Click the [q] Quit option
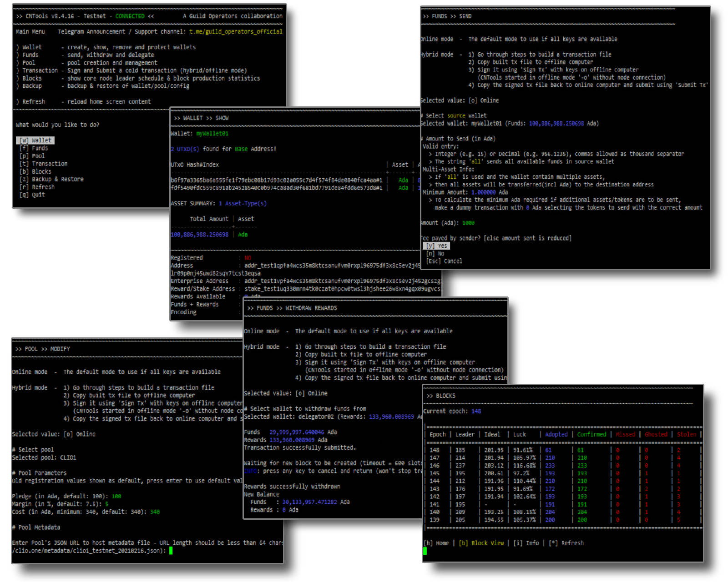Screen dimensions: 728x582 tap(32, 195)
